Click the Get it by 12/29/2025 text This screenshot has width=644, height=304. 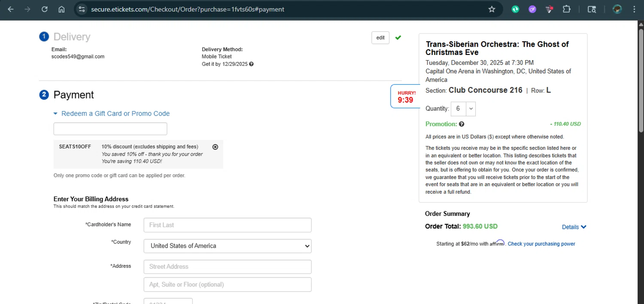[225, 64]
